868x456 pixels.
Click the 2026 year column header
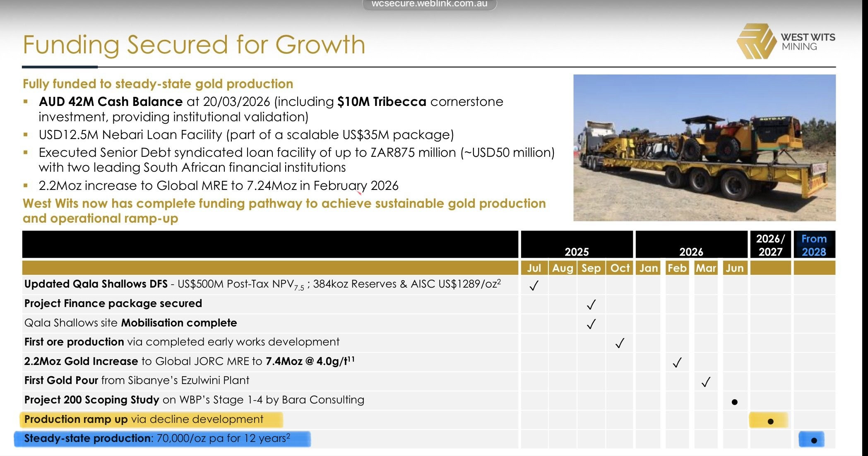click(x=691, y=245)
